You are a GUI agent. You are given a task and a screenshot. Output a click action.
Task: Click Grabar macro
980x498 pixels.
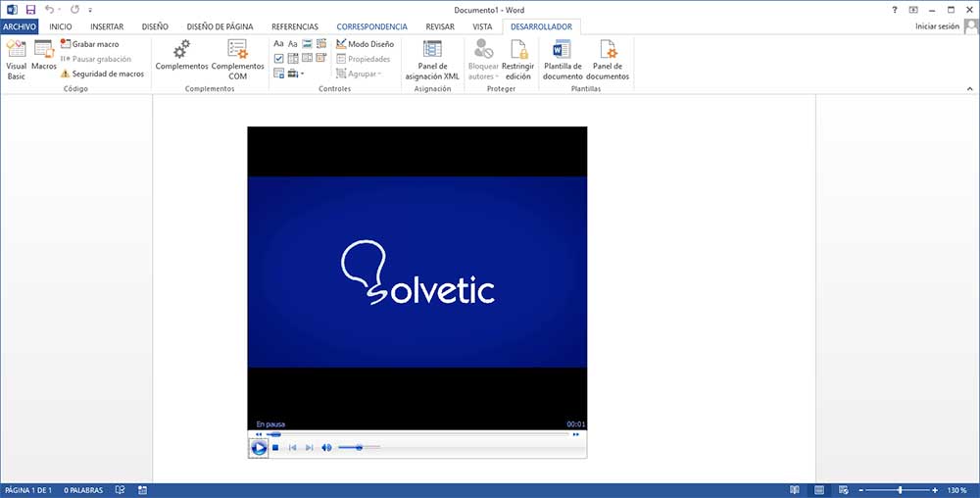[89, 44]
